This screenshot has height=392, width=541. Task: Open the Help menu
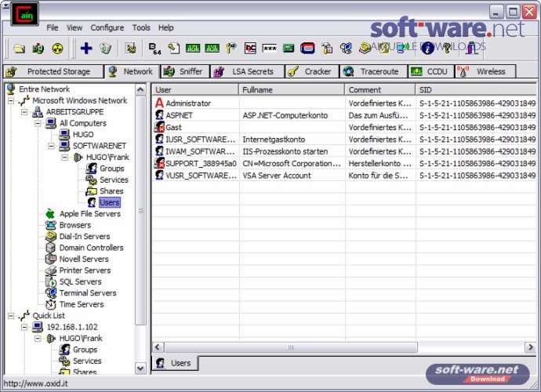[166, 27]
